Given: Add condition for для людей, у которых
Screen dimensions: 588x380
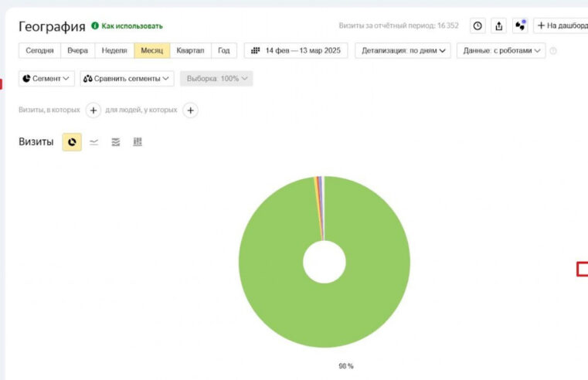Looking at the screenshot, I should coord(191,110).
